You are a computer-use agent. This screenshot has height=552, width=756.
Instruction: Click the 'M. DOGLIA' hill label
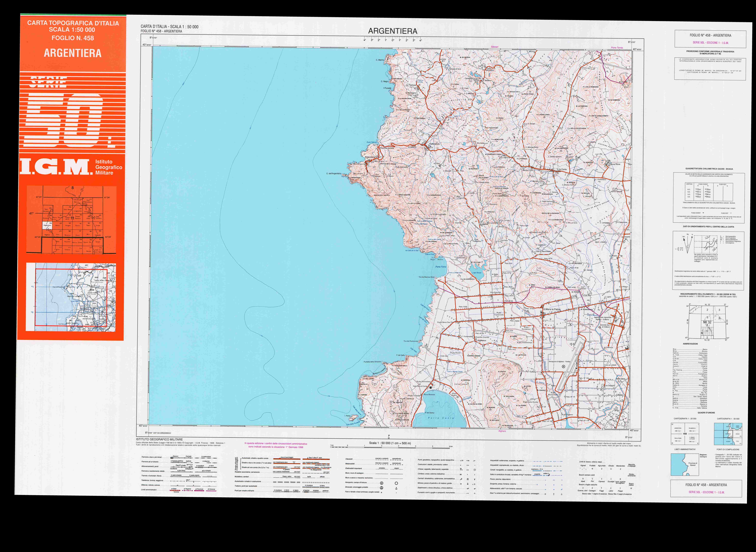coord(502,372)
